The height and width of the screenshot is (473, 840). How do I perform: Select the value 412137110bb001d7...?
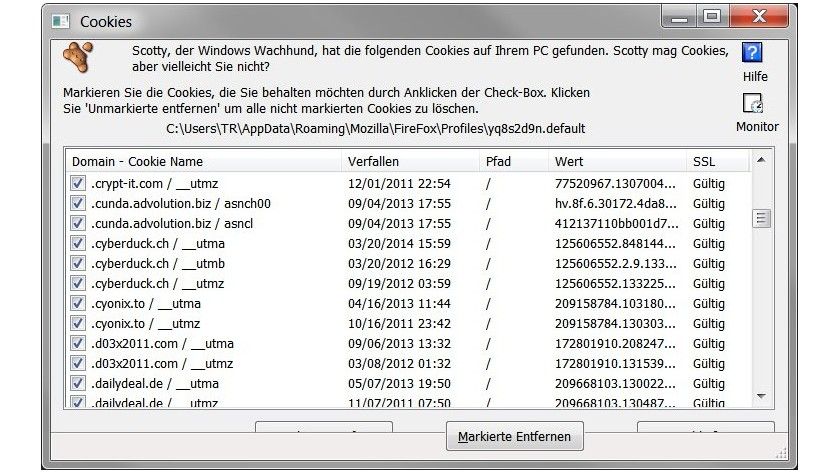pyautogui.click(x=617, y=223)
